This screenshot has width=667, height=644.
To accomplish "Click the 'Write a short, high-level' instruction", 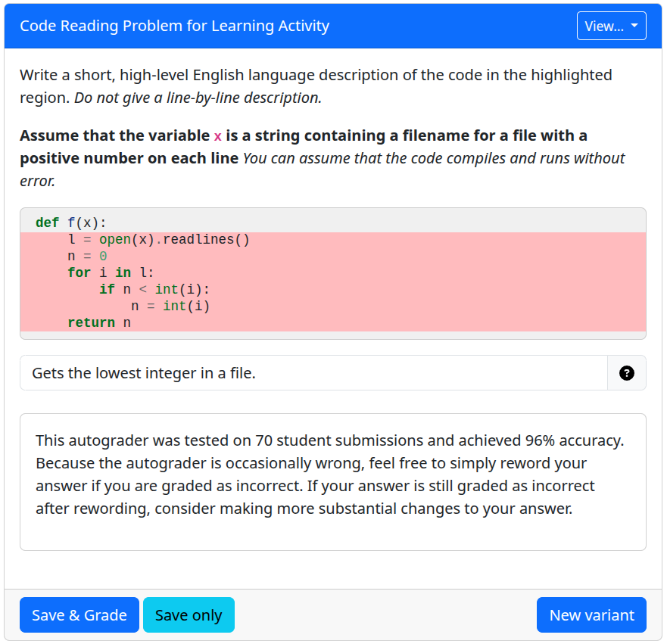I will pyautogui.click(x=106, y=76).
